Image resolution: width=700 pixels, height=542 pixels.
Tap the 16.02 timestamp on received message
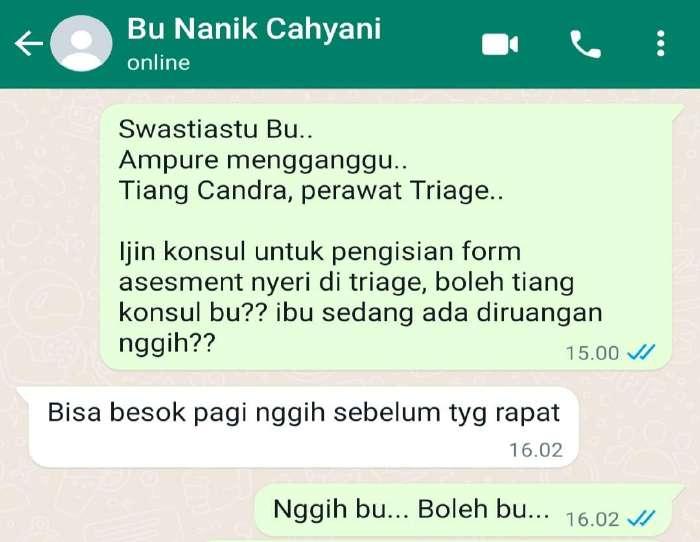(x=536, y=450)
